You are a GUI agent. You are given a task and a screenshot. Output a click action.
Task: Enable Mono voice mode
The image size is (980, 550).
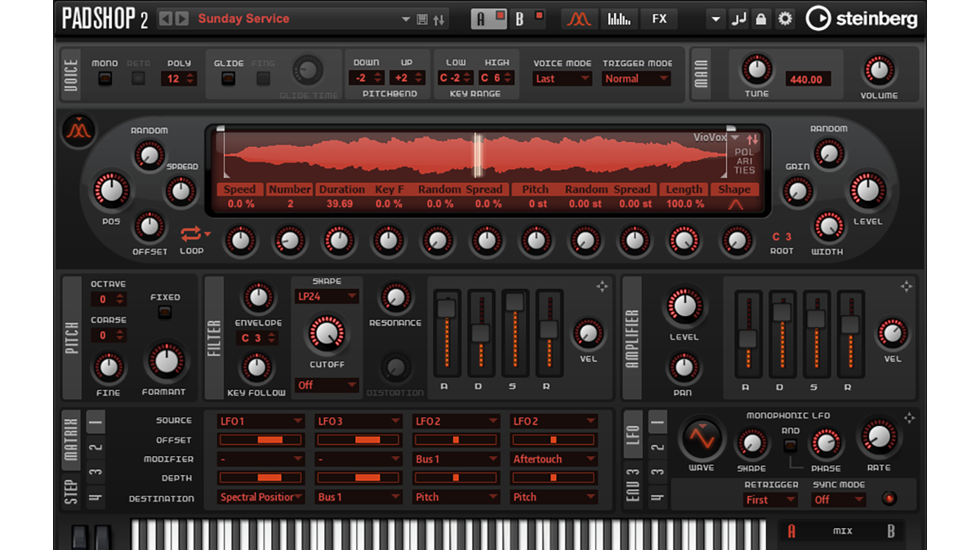pos(106,77)
